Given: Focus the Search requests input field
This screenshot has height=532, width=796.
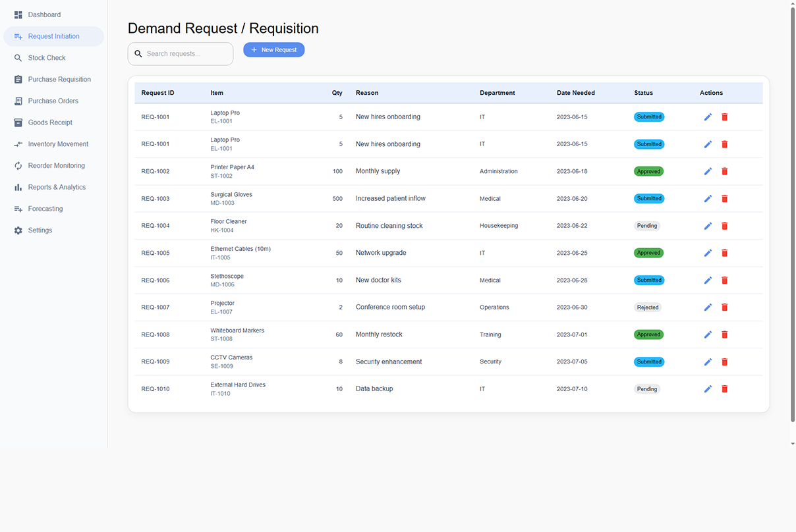Looking at the screenshot, I should point(181,54).
